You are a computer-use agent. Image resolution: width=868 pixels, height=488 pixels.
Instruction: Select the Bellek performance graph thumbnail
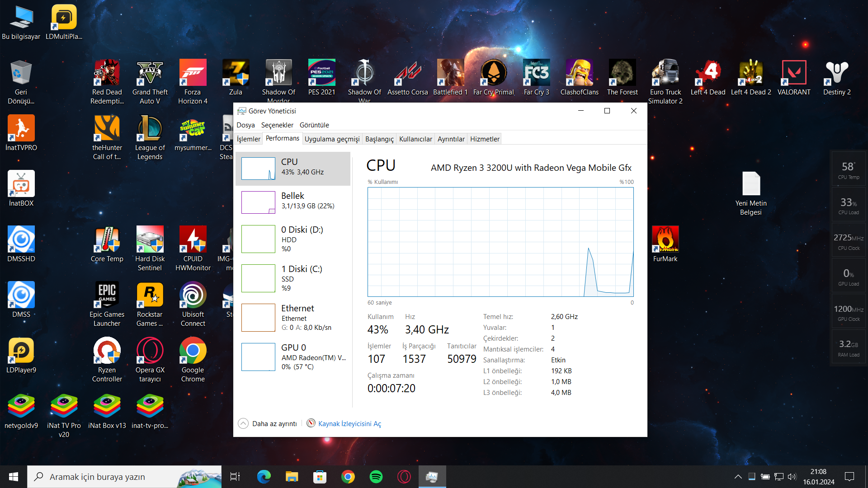coord(258,202)
